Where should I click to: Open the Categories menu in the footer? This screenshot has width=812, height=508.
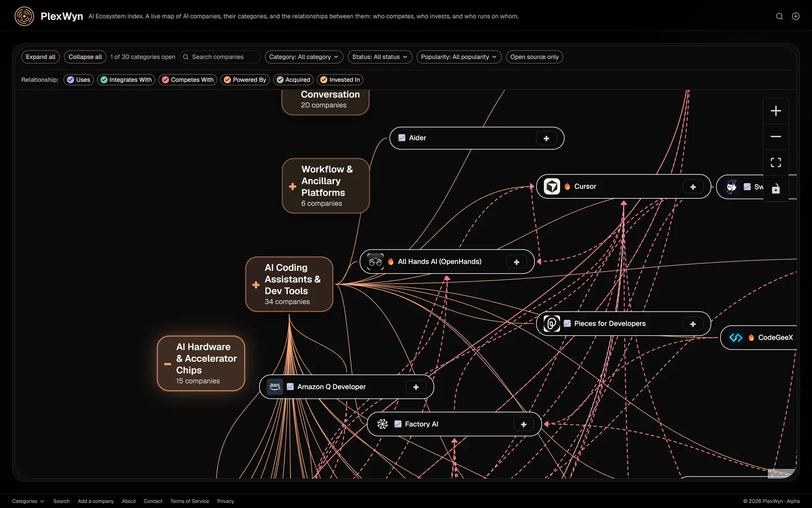28,501
